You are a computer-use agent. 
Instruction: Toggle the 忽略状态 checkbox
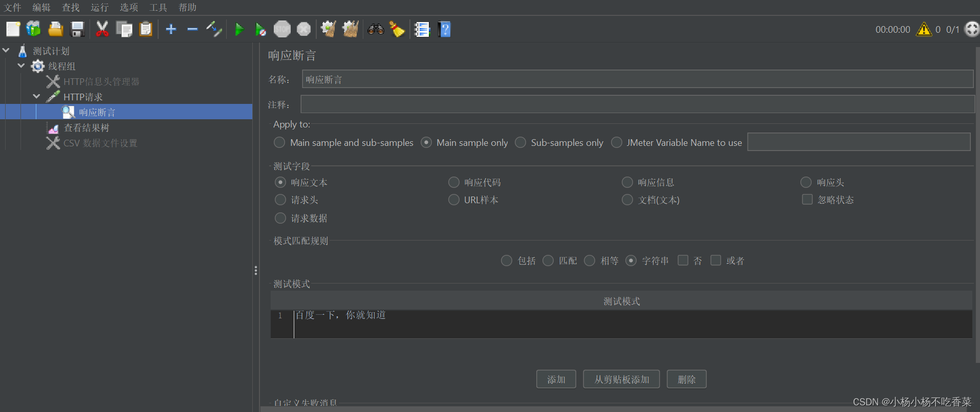pyautogui.click(x=807, y=200)
